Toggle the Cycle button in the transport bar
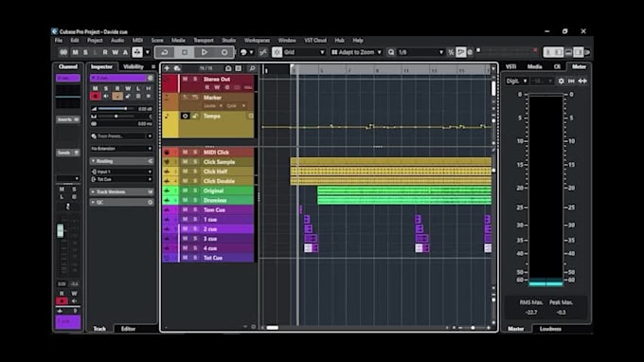 (x=164, y=52)
